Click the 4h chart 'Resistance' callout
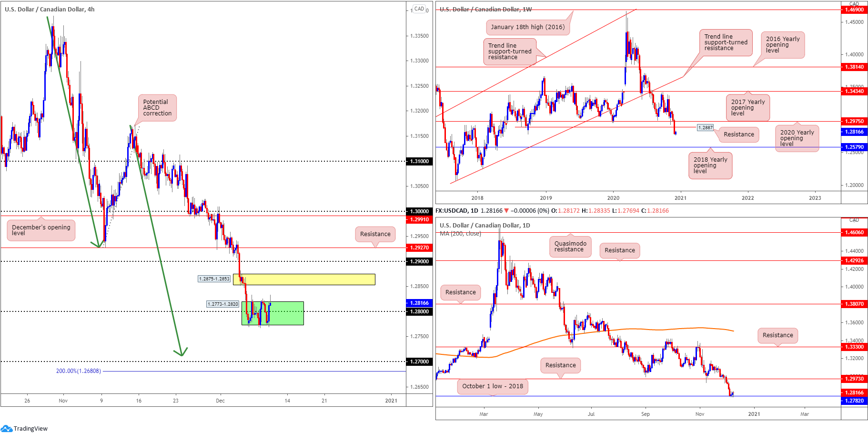Screen dimensions: 868x434 click(x=375, y=234)
